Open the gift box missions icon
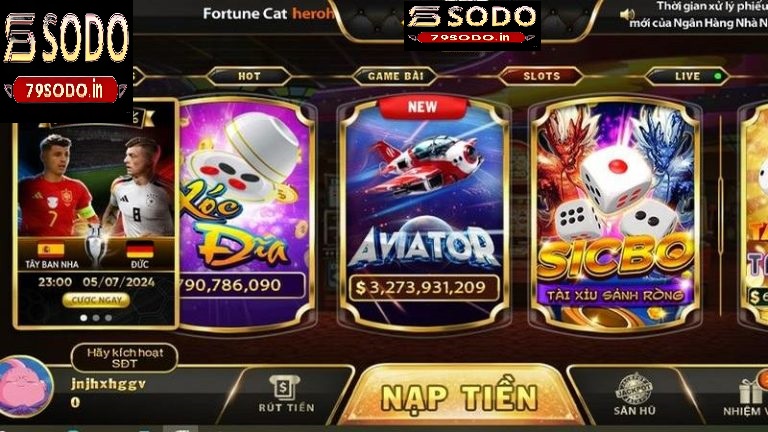Image resolution: width=768 pixels, height=432 pixels. pos(751,392)
